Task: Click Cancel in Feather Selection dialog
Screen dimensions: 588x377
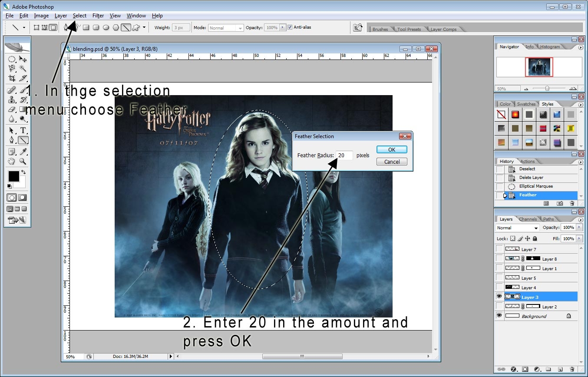Action: tap(392, 162)
